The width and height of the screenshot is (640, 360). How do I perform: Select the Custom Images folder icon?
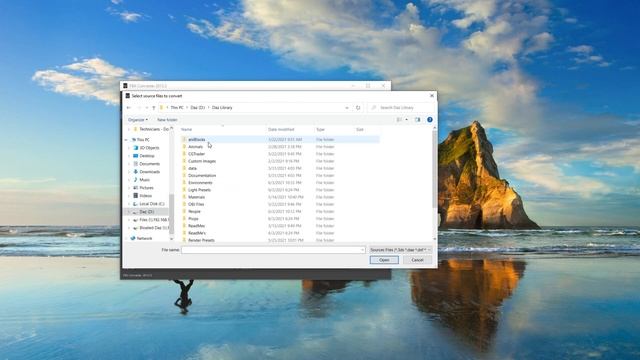point(184,161)
